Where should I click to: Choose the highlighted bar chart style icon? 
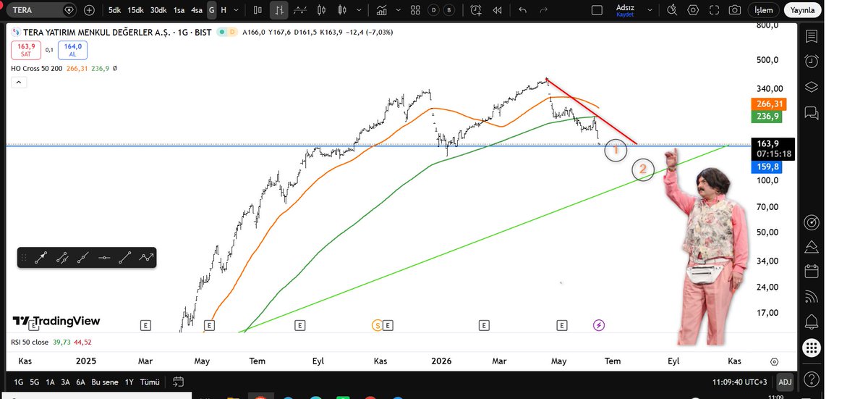click(279, 10)
